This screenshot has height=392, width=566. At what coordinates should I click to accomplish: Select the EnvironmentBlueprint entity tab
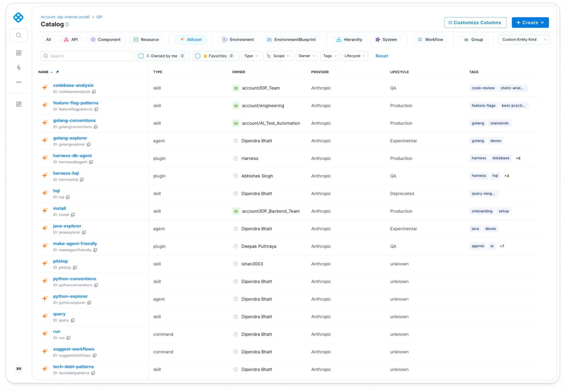pyautogui.click(x=291, y=40)
